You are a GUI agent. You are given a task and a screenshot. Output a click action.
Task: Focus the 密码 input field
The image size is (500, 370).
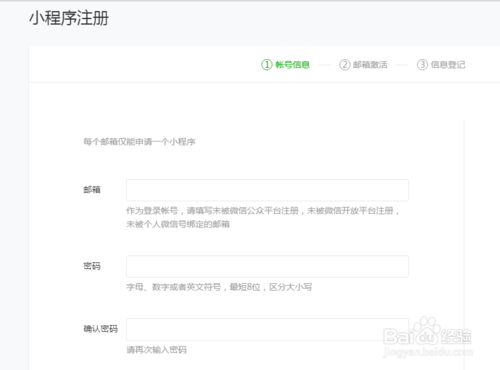(x=267, y=266)
